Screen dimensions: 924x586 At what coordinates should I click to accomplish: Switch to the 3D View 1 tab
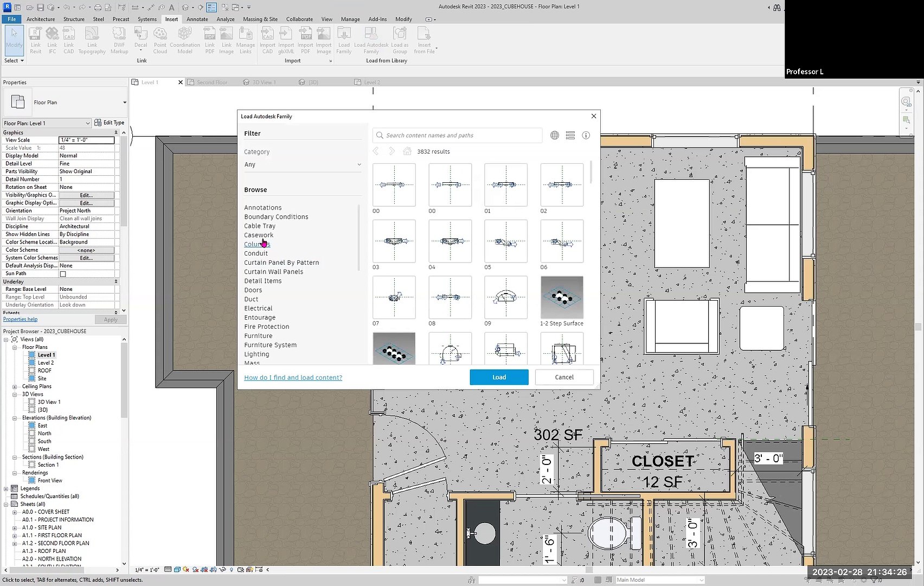click(264, 82)
